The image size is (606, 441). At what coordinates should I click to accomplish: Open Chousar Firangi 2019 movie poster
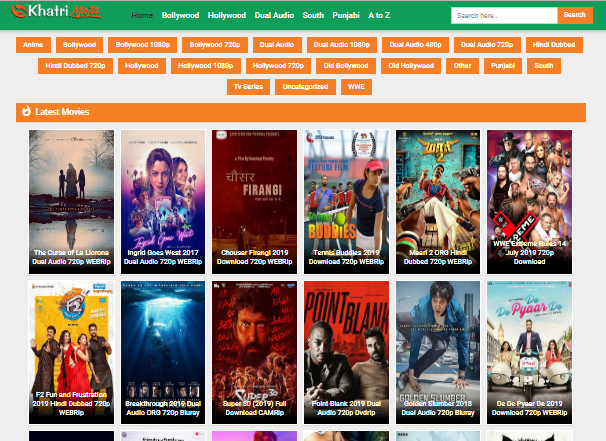click(255, 202)
